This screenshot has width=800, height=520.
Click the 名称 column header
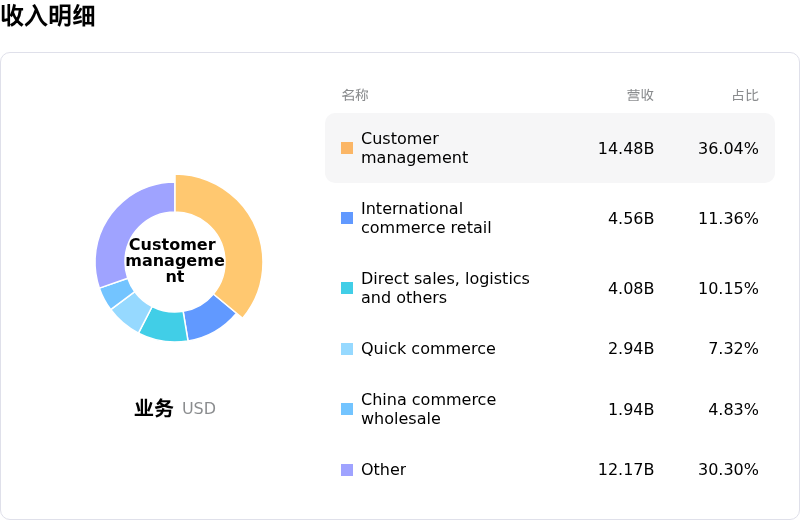(x=355, y=95)
